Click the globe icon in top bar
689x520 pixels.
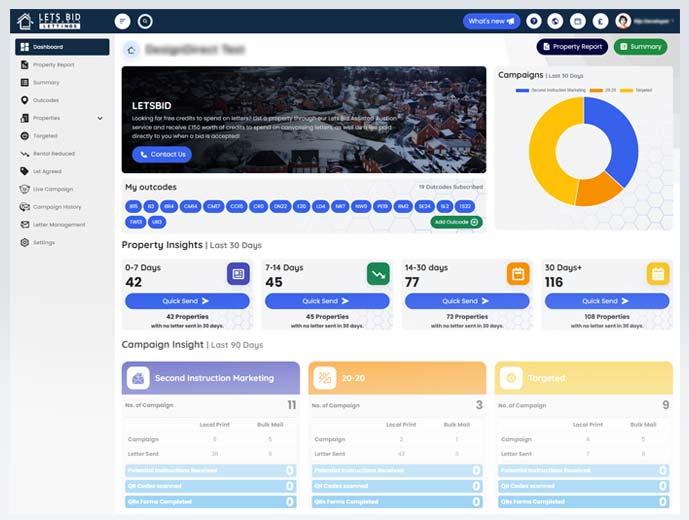[555, 21]
